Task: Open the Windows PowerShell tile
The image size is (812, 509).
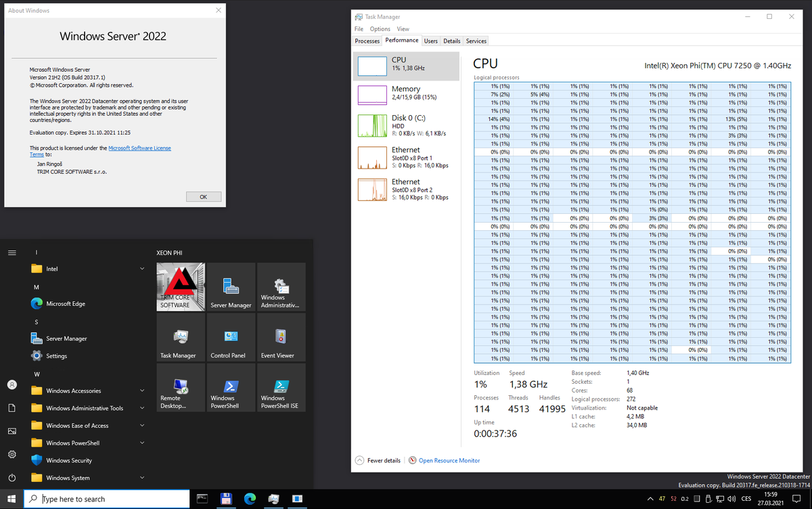Action: point(231,388)
